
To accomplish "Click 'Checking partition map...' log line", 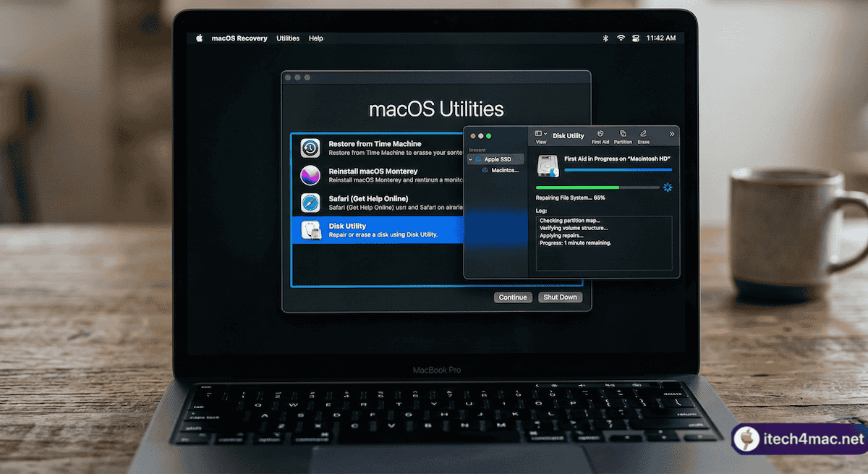I will (570, 220).
